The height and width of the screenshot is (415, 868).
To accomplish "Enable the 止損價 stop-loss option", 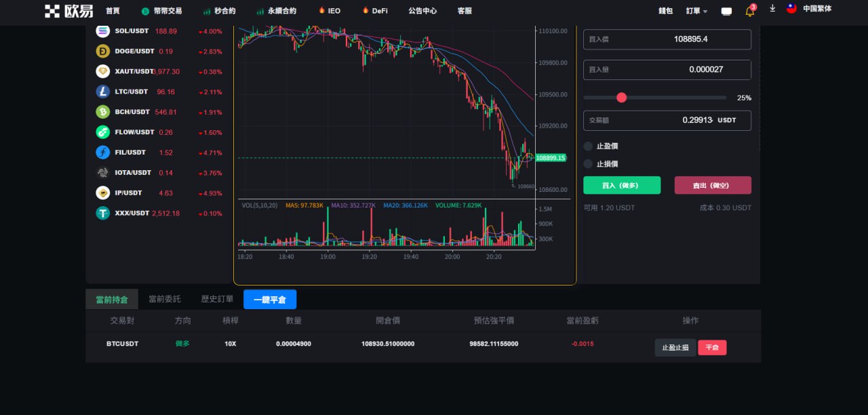I will 588,163.
